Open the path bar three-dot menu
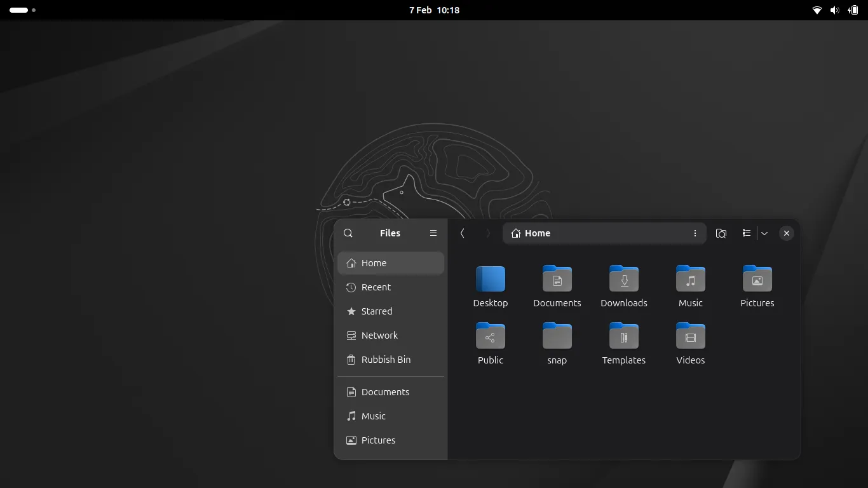Image resolution: width=868 pixels, height=488 pixels. click(695, 233)
